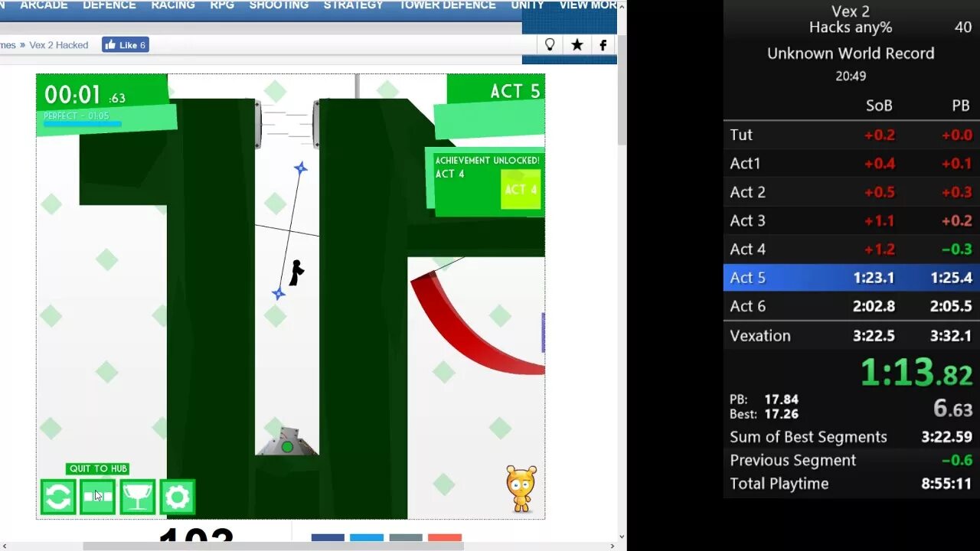The width and height of the screenshot is (980, 551).
Task: Click the lightbulb icon above the game
Action: click(x=550, y=45)
